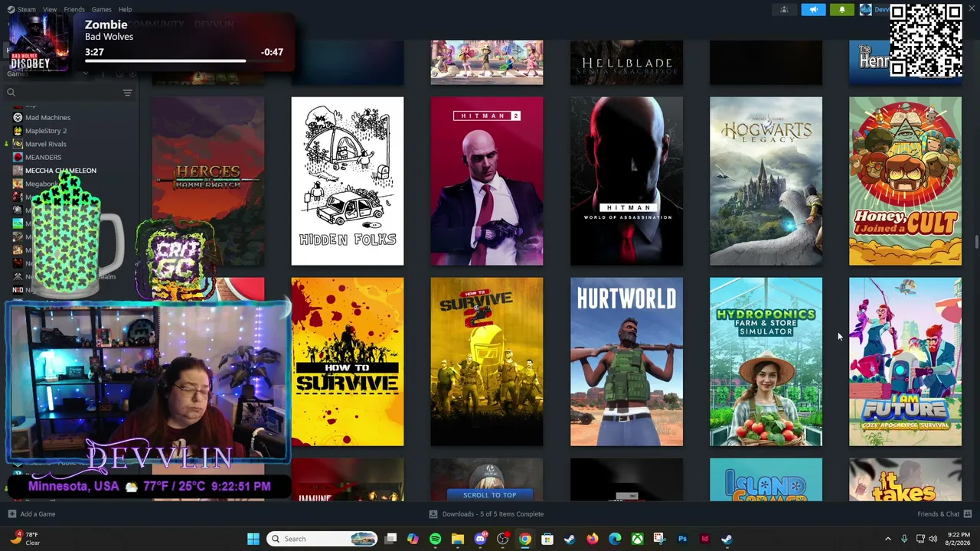Click the MEANDERS game icon
Image resolution: width=980 pixels, height=551 pixels.
pyautogui.click(x=18, y=157)
